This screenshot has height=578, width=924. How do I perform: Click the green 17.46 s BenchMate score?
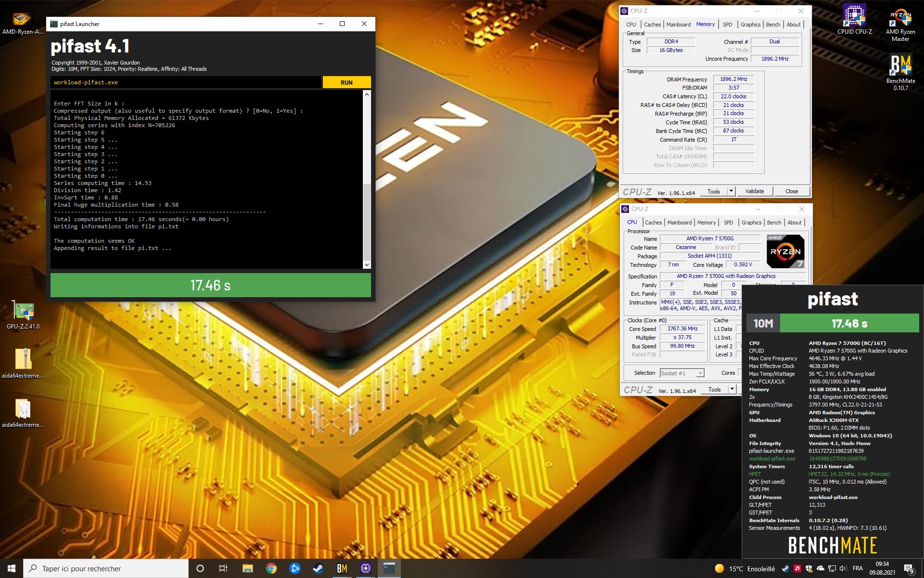tap(849, 323)
